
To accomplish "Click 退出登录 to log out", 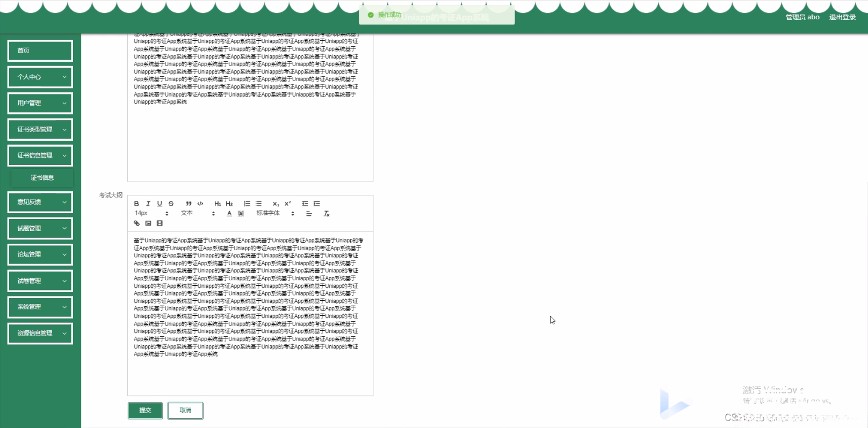I will click(842, 17).
